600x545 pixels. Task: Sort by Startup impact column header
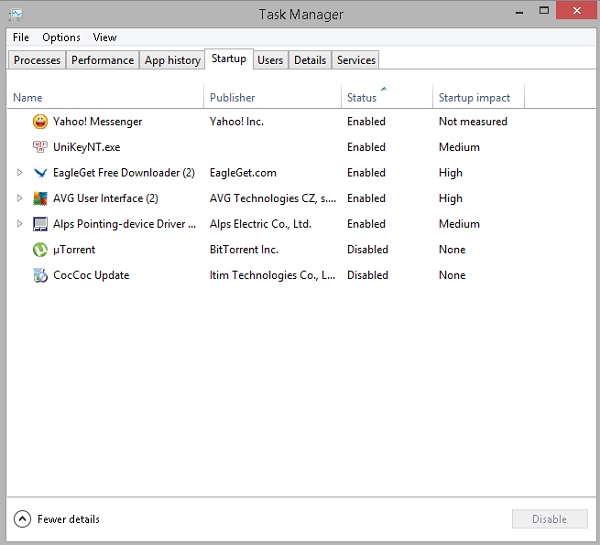474,98
